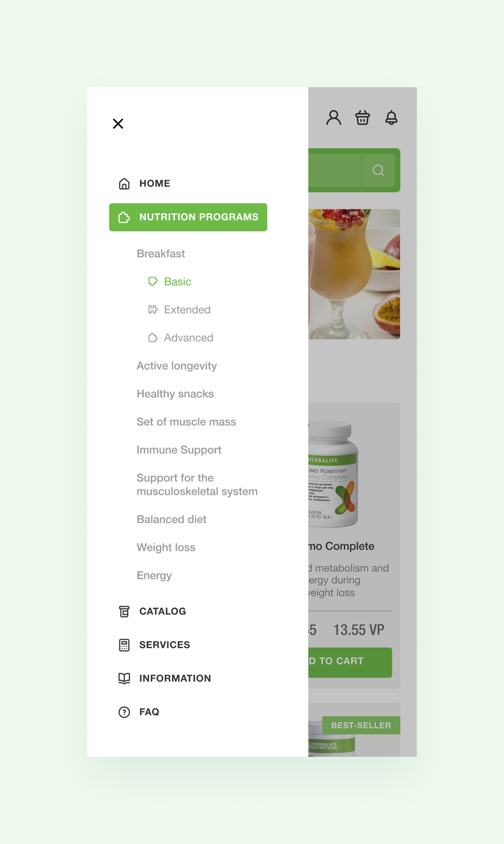Open the user profile icon
Image resolution: width=504 pixels, height=844 pixels.
pos(334,118)
